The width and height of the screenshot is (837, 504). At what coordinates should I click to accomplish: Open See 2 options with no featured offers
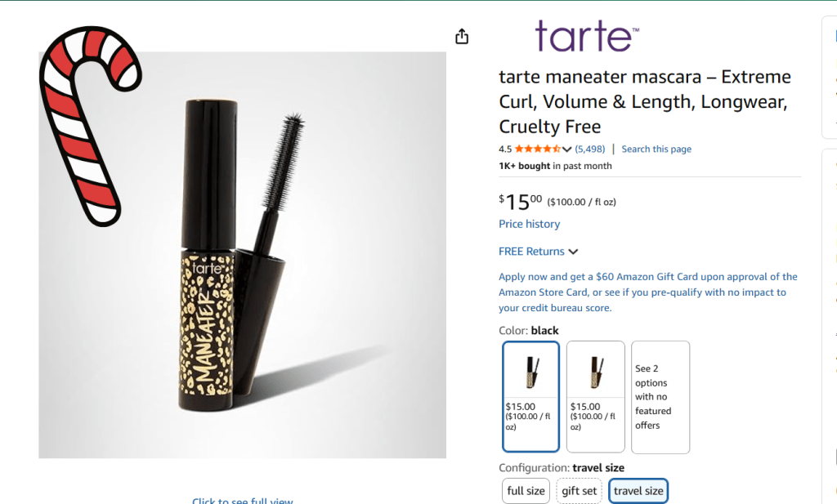(x=660, y=397)
